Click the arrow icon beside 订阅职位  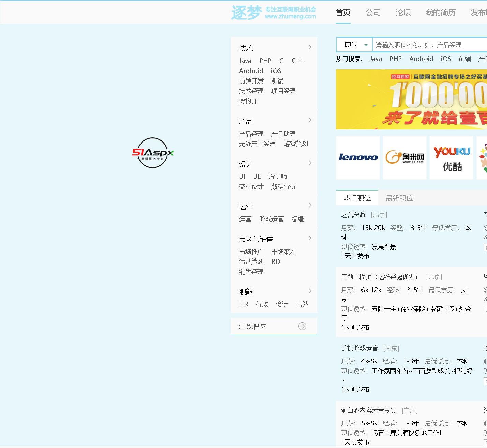pos(302,326)
